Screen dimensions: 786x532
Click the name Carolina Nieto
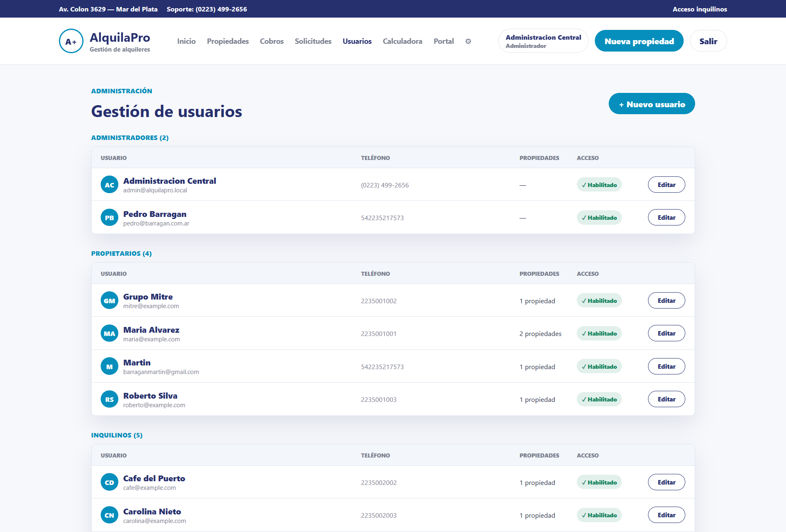click(152, 512)
